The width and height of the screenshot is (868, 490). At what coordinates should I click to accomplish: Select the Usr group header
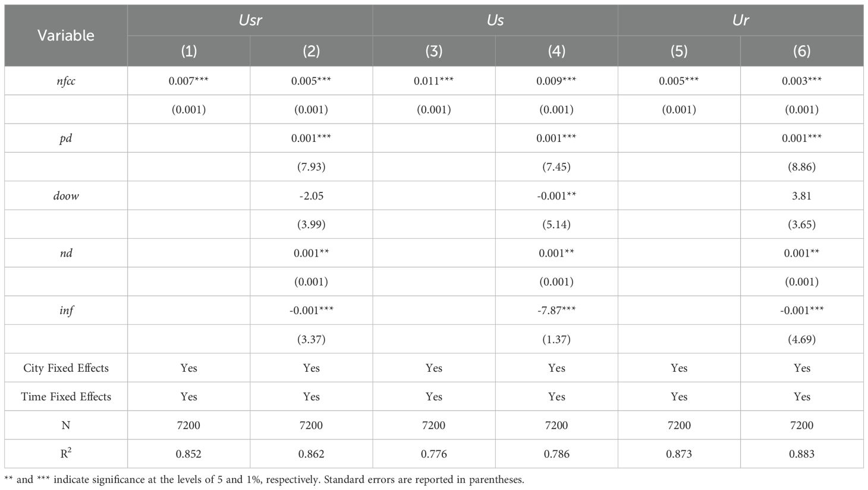[x=250, y=20]
